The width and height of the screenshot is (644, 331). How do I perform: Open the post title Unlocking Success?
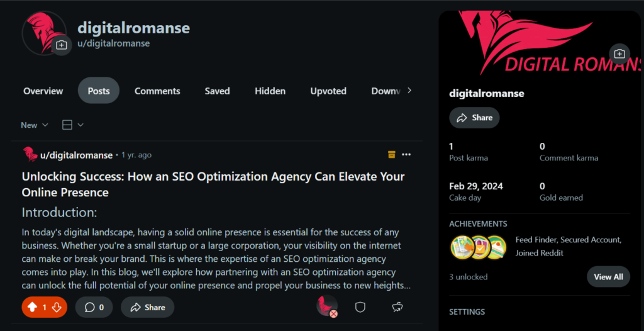[213, 184]
